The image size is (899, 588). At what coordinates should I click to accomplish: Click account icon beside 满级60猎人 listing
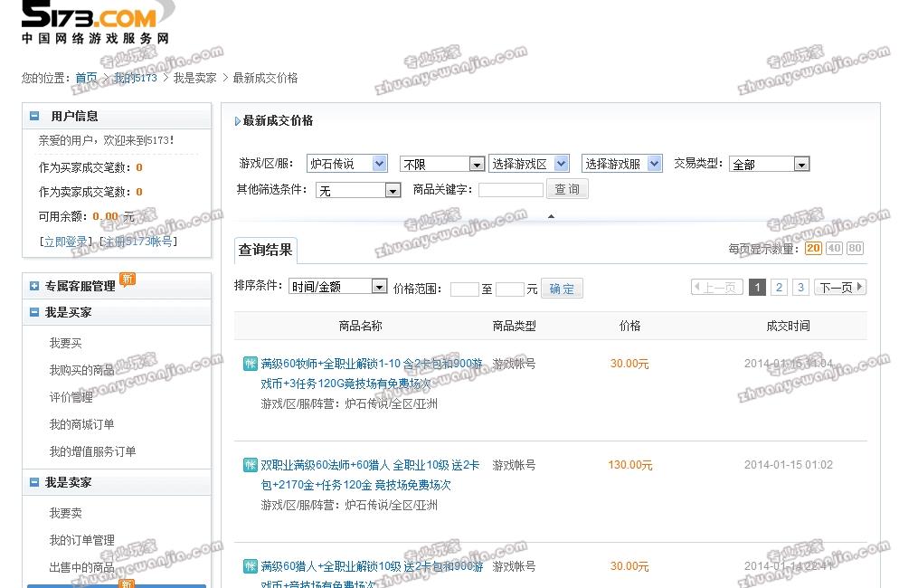(x=251, y=566)
